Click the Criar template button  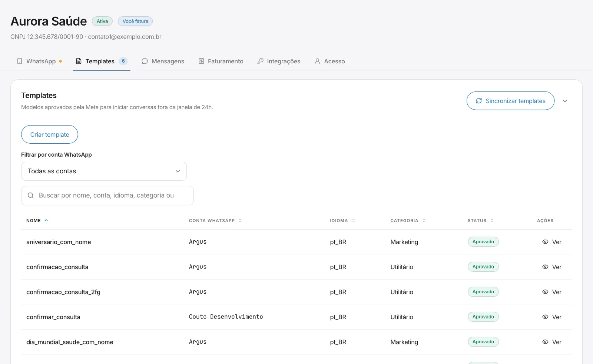(x=50, y=134)
